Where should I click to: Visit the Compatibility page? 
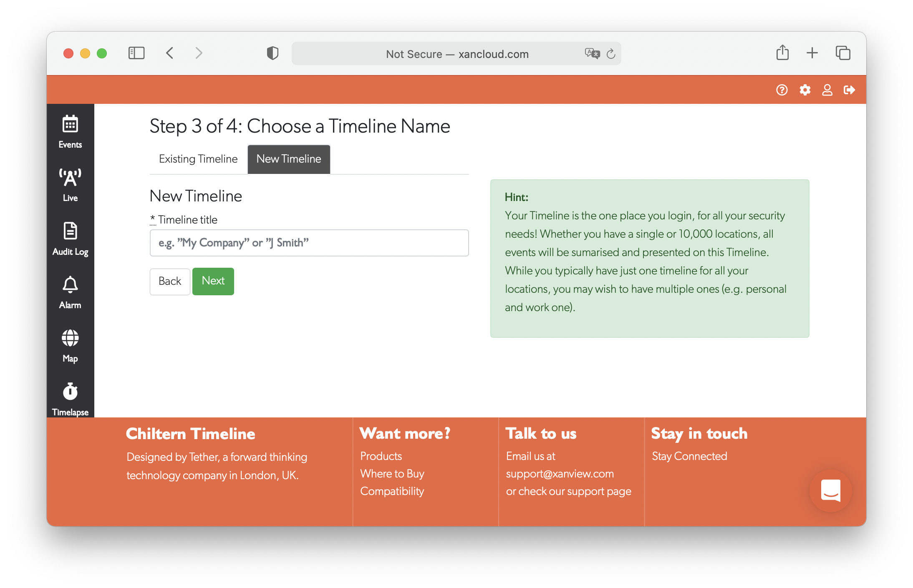[x=392, y=491]
